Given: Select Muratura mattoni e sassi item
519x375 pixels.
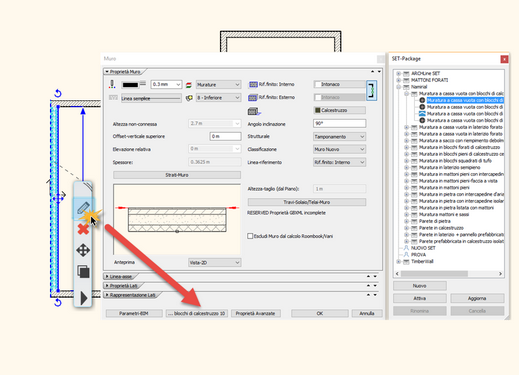Looking at the screenshot, I should coord(444,214).
